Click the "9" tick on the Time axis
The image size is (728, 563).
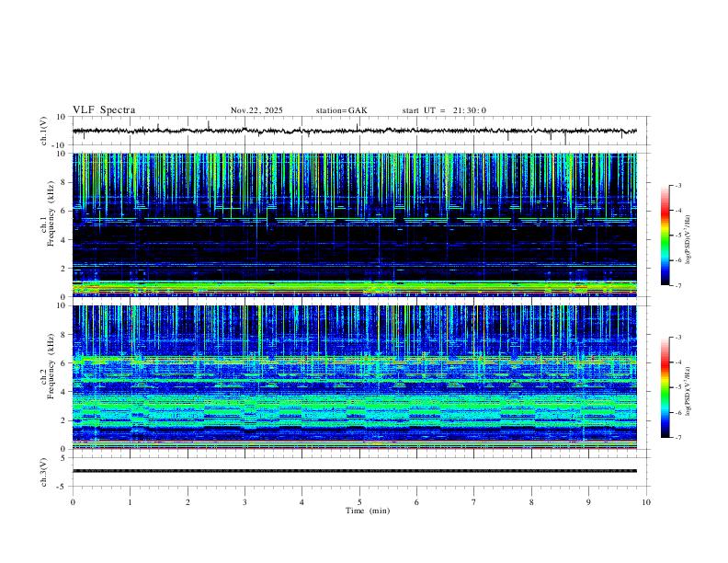click(x=588, y=502)
